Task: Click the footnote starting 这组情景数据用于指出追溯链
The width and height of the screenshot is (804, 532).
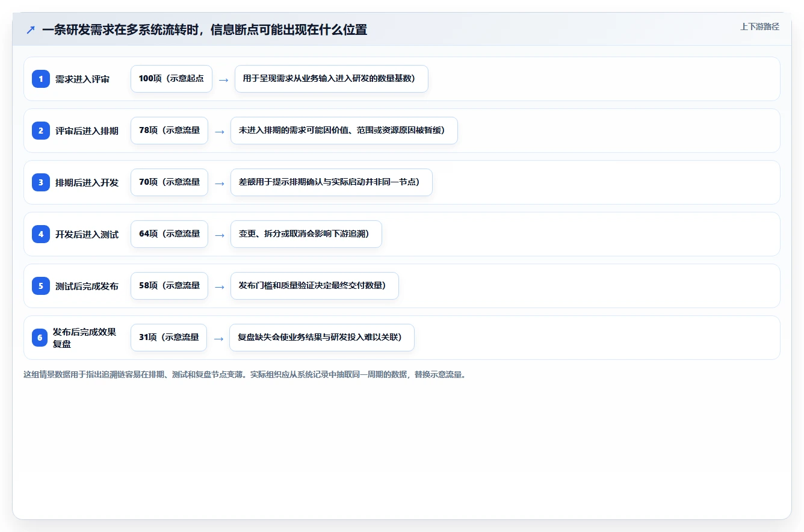Action: (245, 374)
